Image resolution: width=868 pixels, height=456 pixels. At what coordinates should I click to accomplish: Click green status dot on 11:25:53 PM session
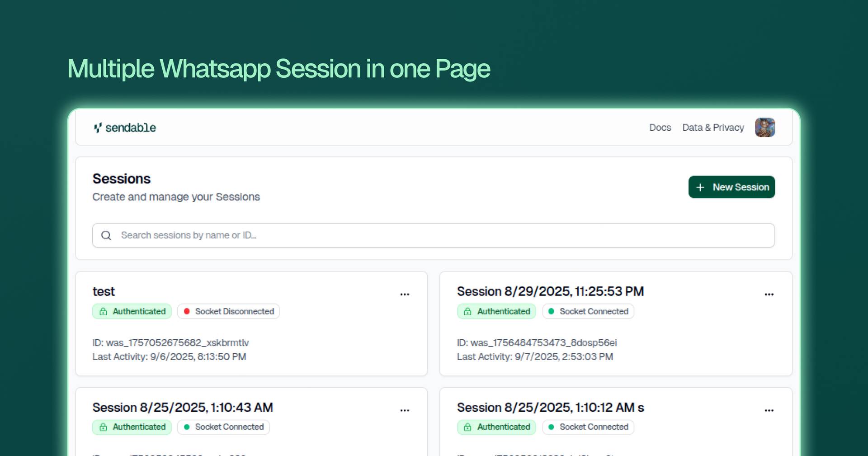(551, 311)
